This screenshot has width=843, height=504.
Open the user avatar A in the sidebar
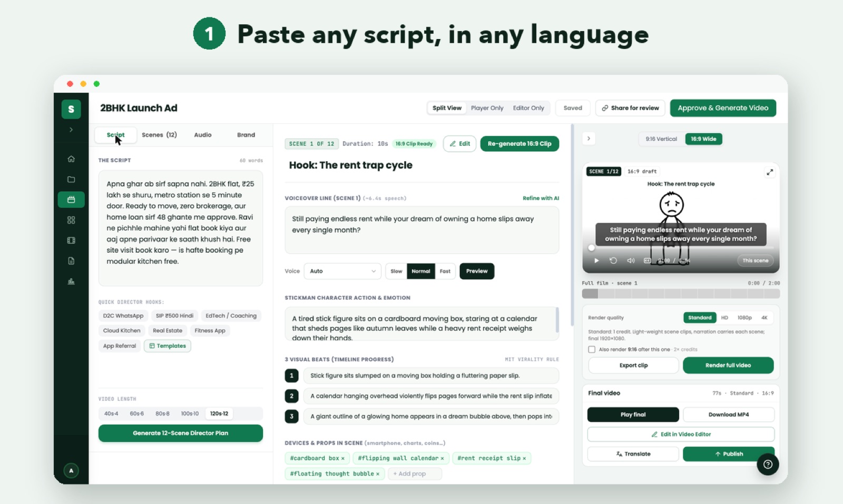pyautogui.click(x=71, y=470)
